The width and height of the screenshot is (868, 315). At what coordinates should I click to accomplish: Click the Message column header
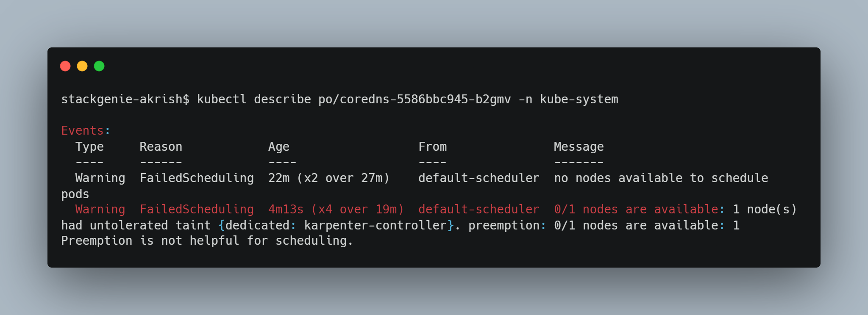pos(579,147)
